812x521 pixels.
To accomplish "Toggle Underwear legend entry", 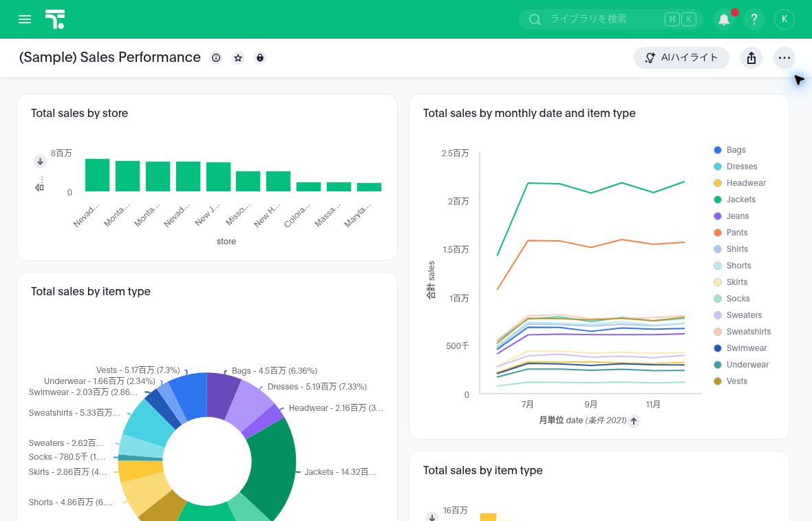I will pyautogui.click(x=741, y=365).
